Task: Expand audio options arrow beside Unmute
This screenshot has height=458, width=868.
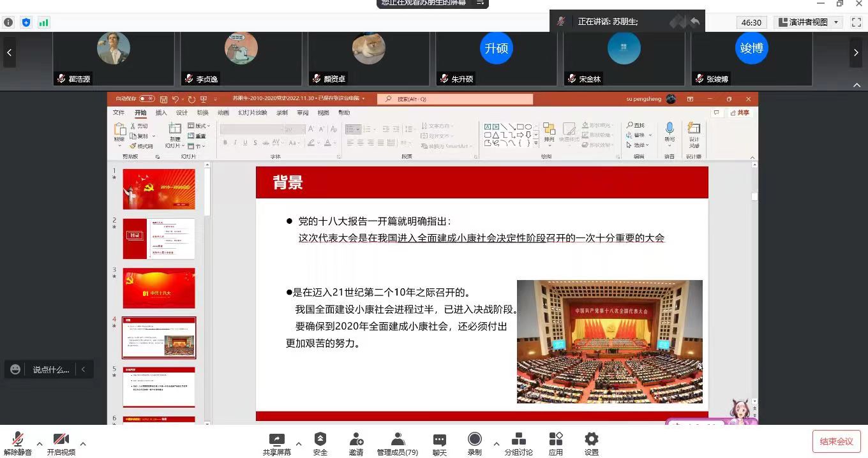Action: click(x=40, y=443)
